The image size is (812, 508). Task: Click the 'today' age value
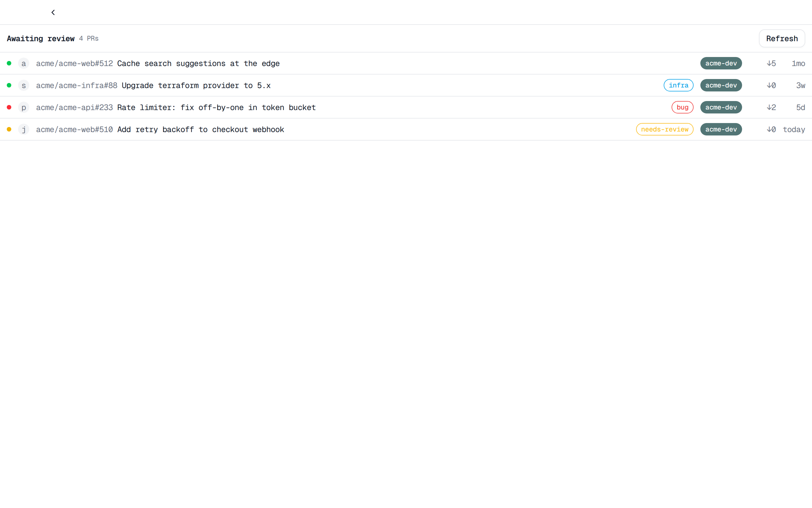pyautogui.click(x=794, y=129)
